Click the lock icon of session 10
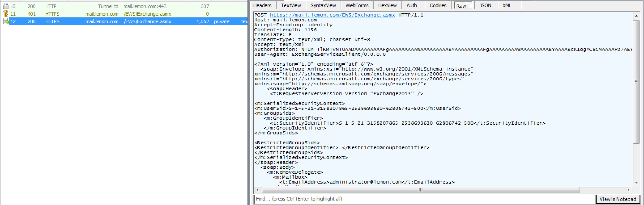This screenshot has height=205, width=644. [x=6, y=6]
